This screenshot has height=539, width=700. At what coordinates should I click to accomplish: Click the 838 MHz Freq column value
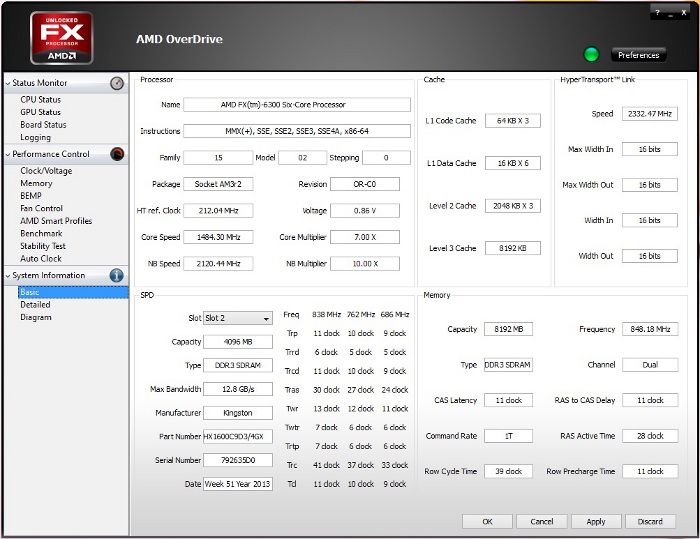(x=326, y=314)
